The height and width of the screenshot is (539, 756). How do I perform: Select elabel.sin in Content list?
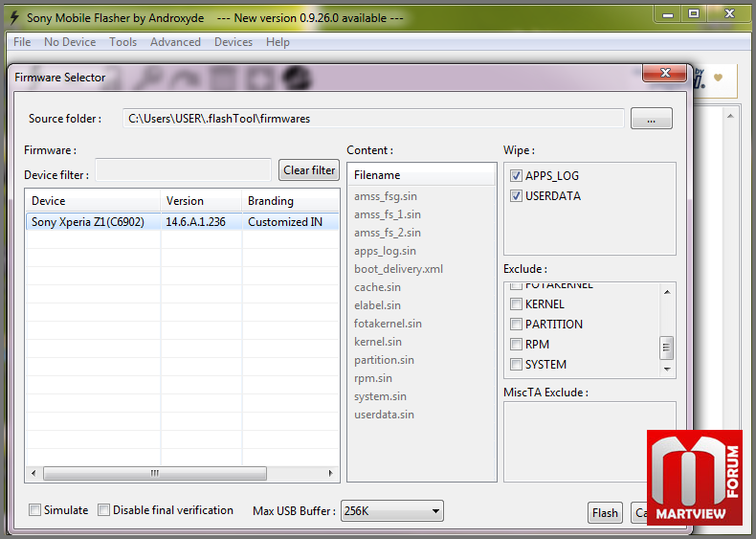pyautogui.click(x=377, y=305)
